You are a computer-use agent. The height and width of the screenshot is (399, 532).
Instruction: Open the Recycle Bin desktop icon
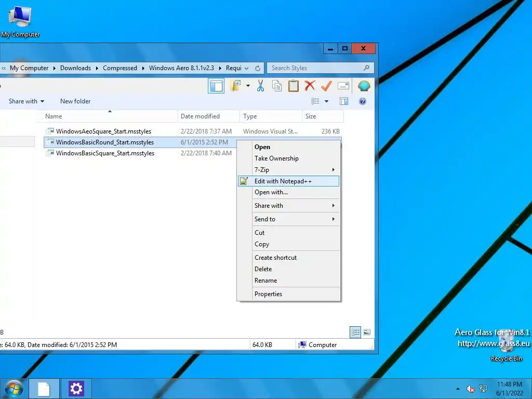coord(506,346)
